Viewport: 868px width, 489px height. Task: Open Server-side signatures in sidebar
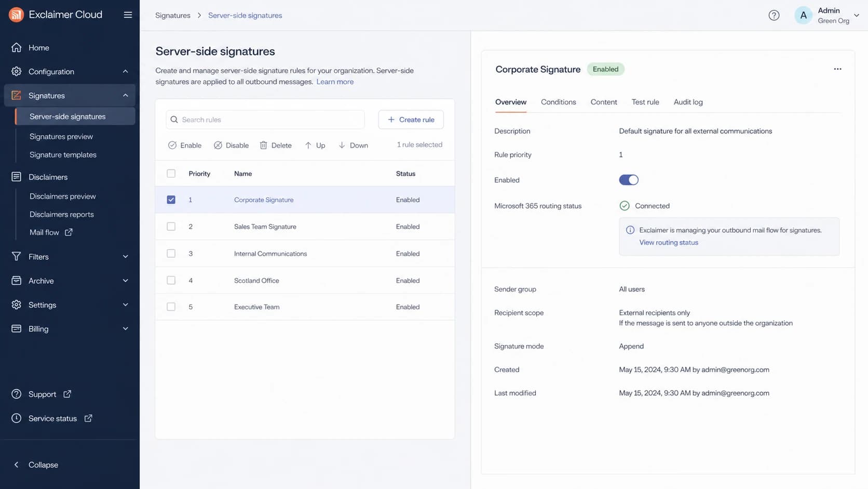click(x=75, y=116)
